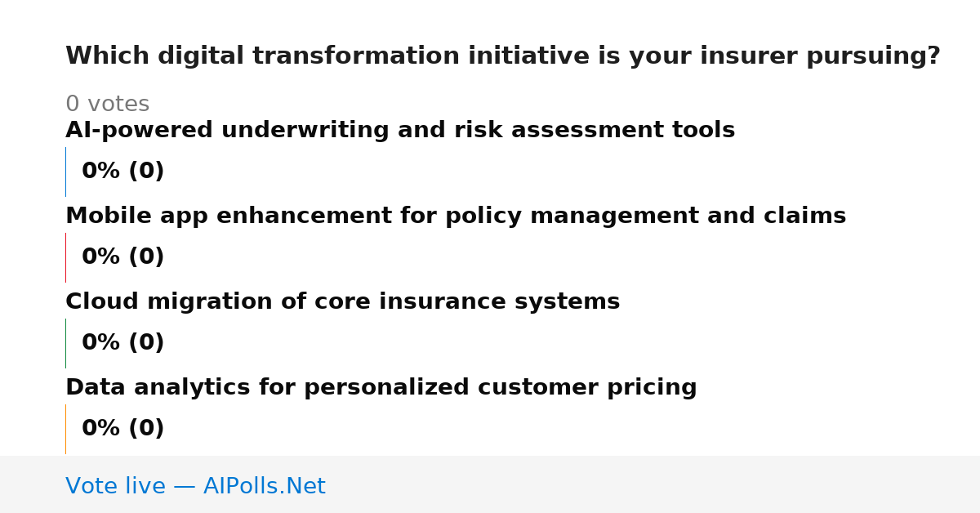980x513 pixels.
Task: Click the red bar for Mobile app
Action: 65,257
